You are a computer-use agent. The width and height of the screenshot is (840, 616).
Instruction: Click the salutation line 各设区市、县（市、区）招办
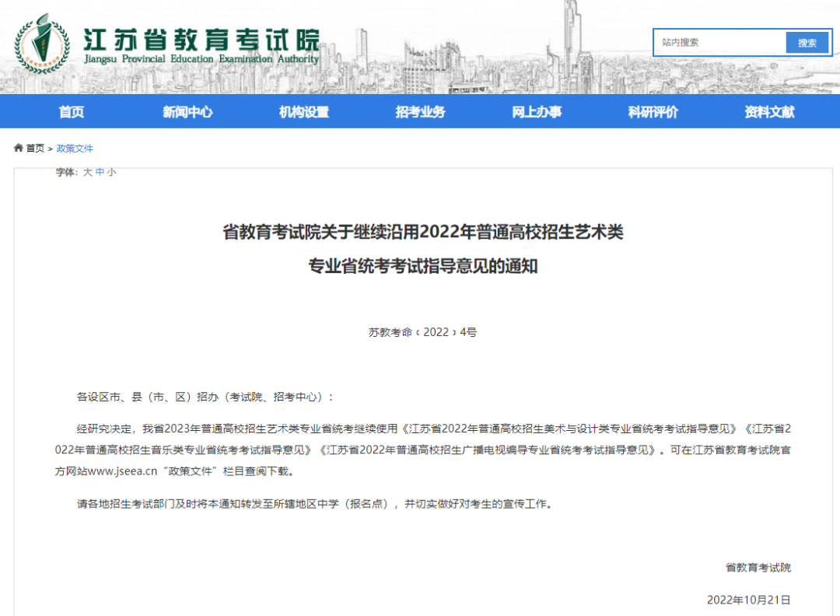[205, 397]
